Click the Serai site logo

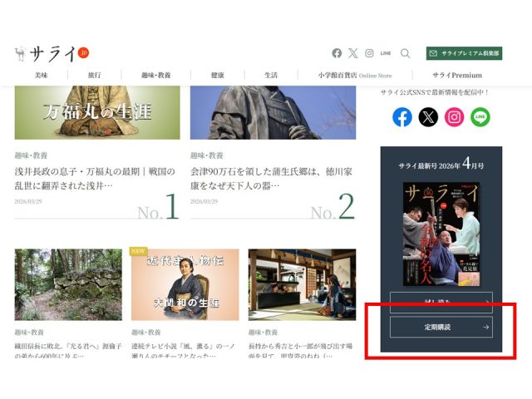(52, 54)
